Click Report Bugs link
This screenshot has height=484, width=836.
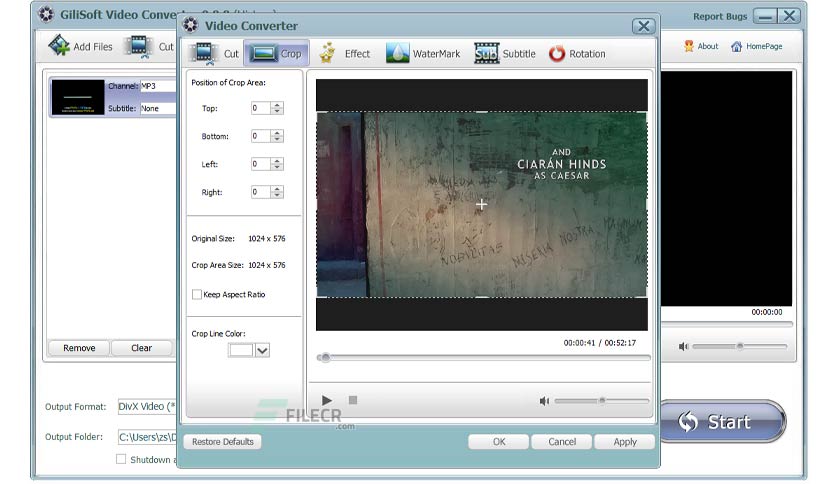pos(720,17)
